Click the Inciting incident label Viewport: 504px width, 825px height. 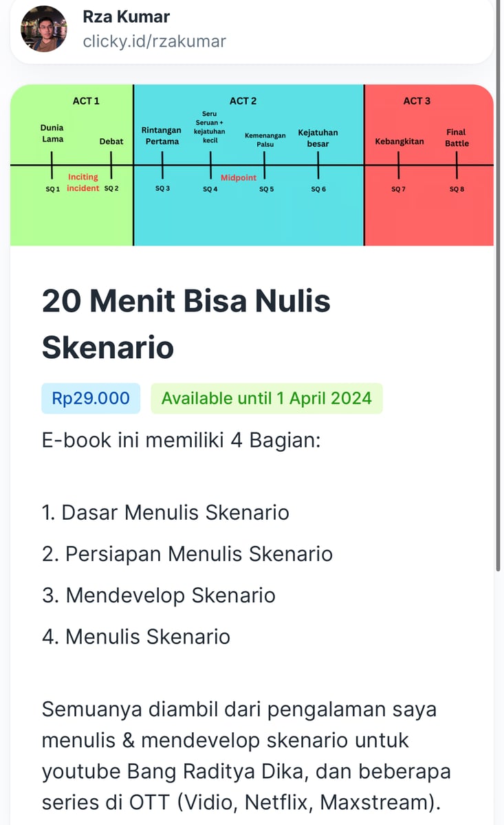click(x=83, y=182)
